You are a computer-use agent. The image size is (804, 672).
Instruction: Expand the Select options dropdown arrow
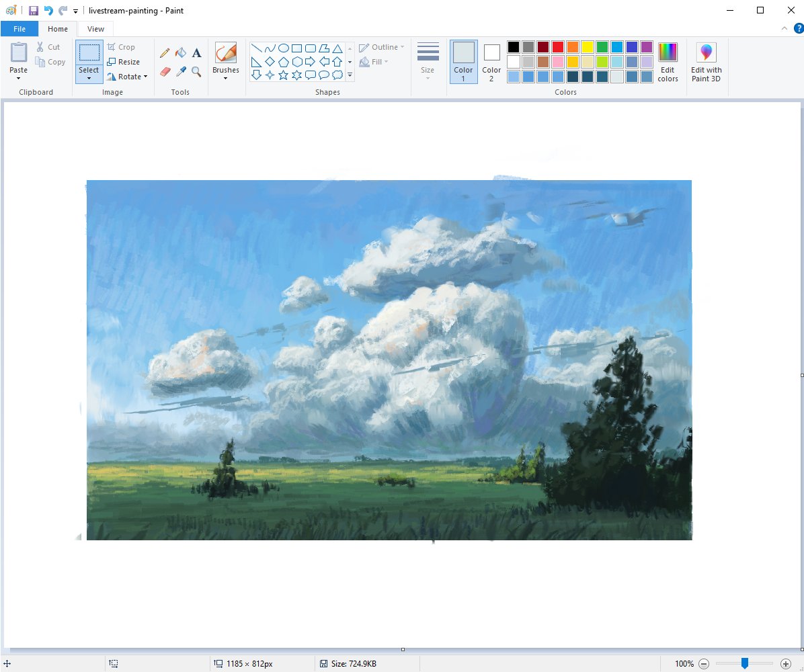[x=89, y=79]
